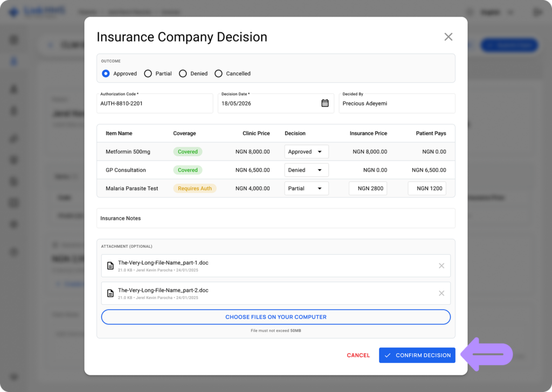
Task: Open Decision dropdown for Malaria Parasite Test
Action: (306, 188)
